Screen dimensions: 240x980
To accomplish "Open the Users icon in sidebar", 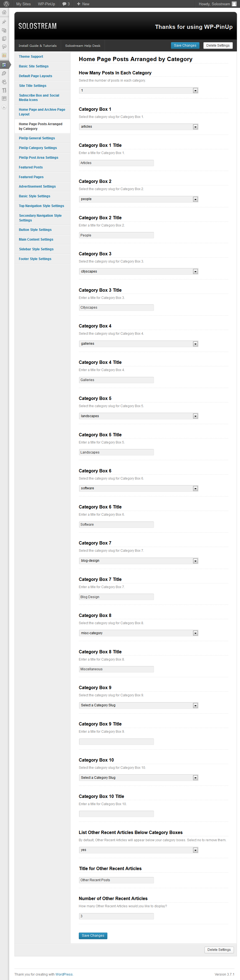I will (4, 82).
